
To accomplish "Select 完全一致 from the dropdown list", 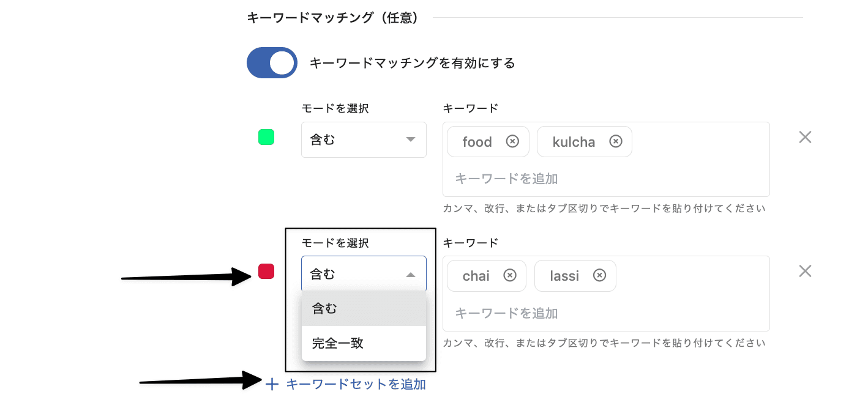I will pos(363,343).
